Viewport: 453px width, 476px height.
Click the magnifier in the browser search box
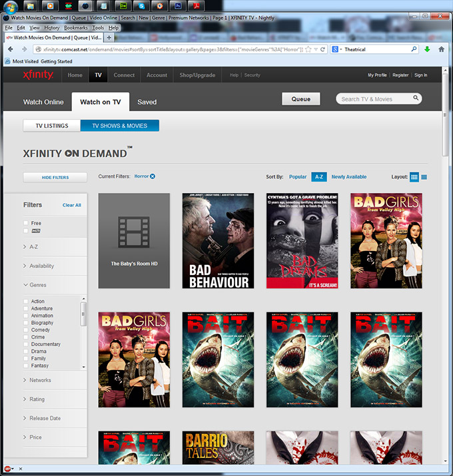click(414, 49)
